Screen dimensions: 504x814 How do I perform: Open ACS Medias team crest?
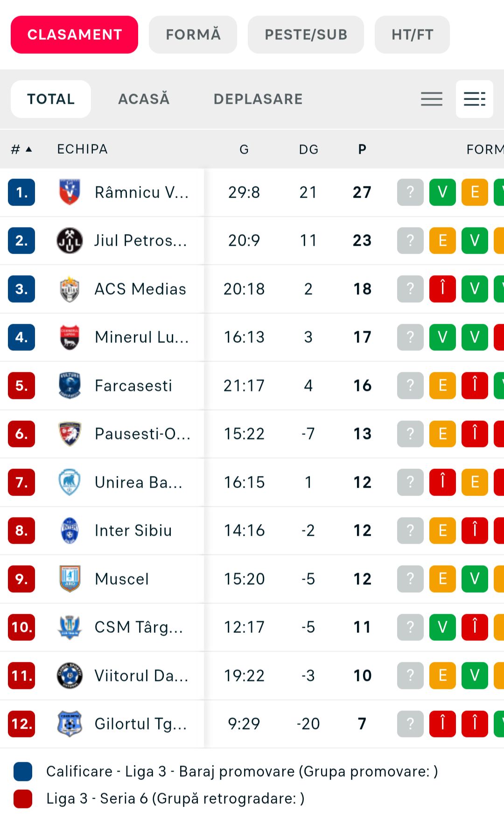click(70, 289)
